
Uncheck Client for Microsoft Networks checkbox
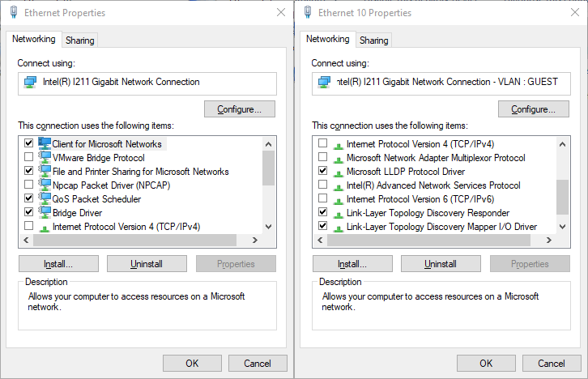(x=28, y=143)
